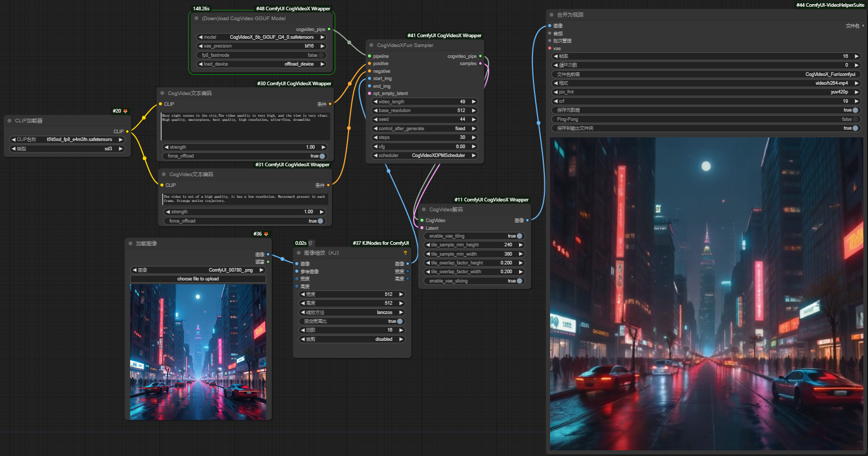Image resolution: width=868 pixels, height=456 pixels.
Task: Collapse the CLIP加载器 node using its title dot
Action: pos(9,121)
